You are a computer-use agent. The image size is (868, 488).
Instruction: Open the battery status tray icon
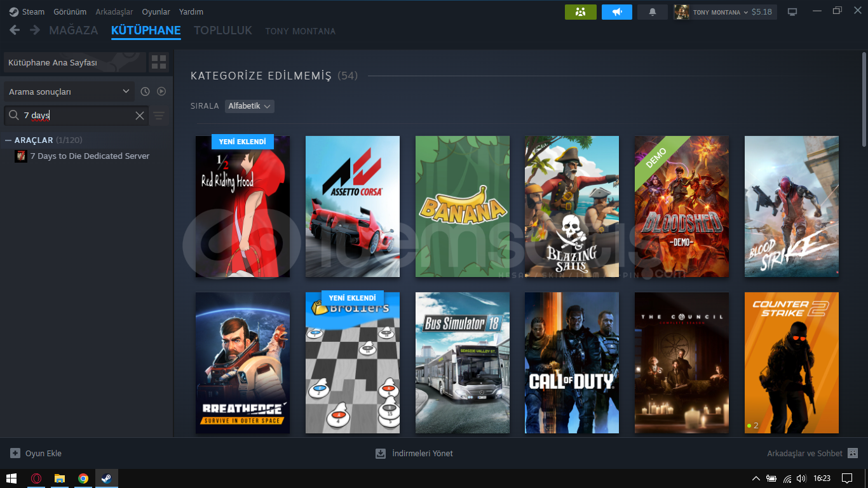tap(771, 478)
